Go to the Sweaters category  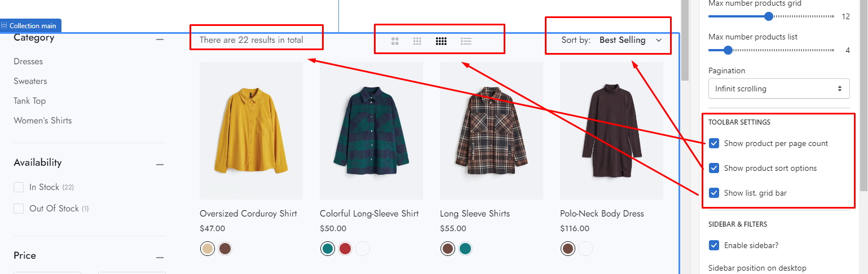[x=30, y=81]
